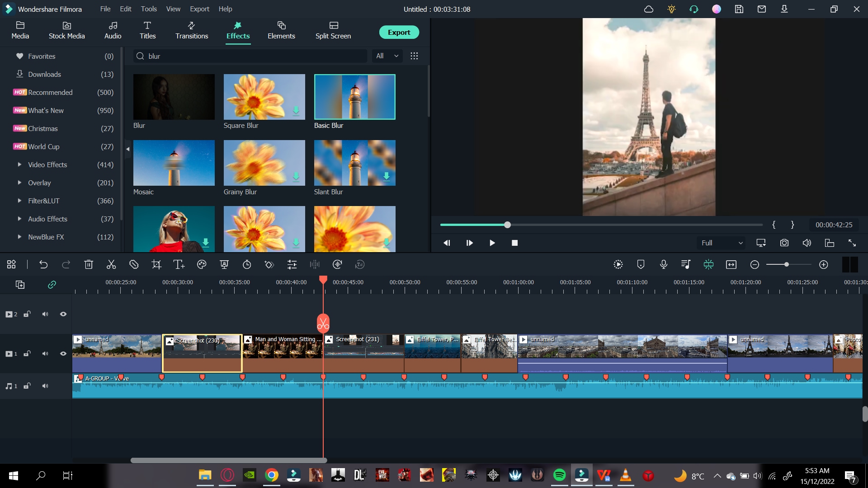Toggle mute on the audio track

[x=45, y=386]
